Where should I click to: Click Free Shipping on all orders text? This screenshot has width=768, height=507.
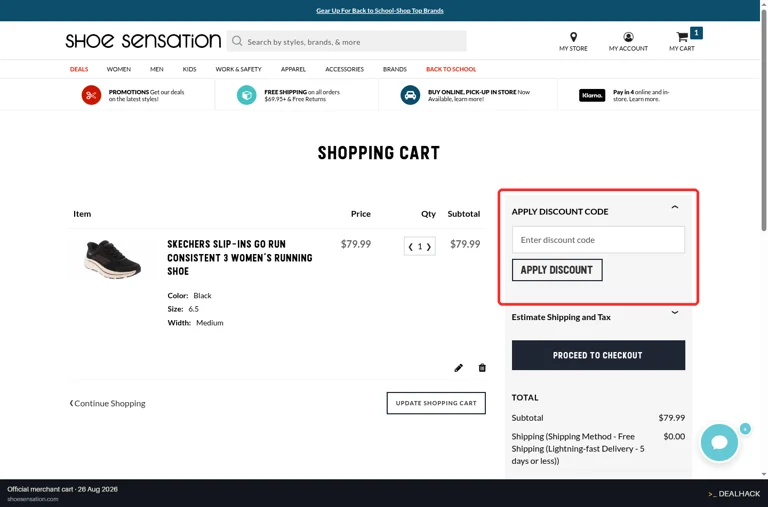[x=302, y=95]
